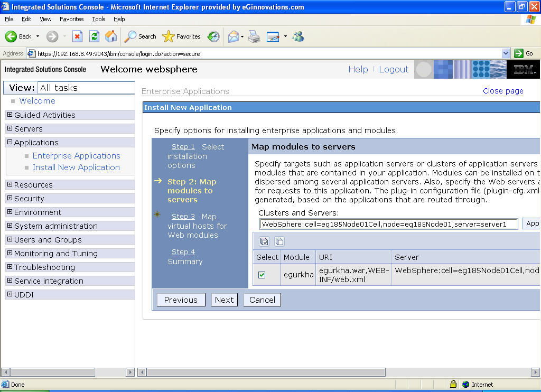Open the Favorites menu
This screenshot has height=392, width=541.
coord(71,20)
